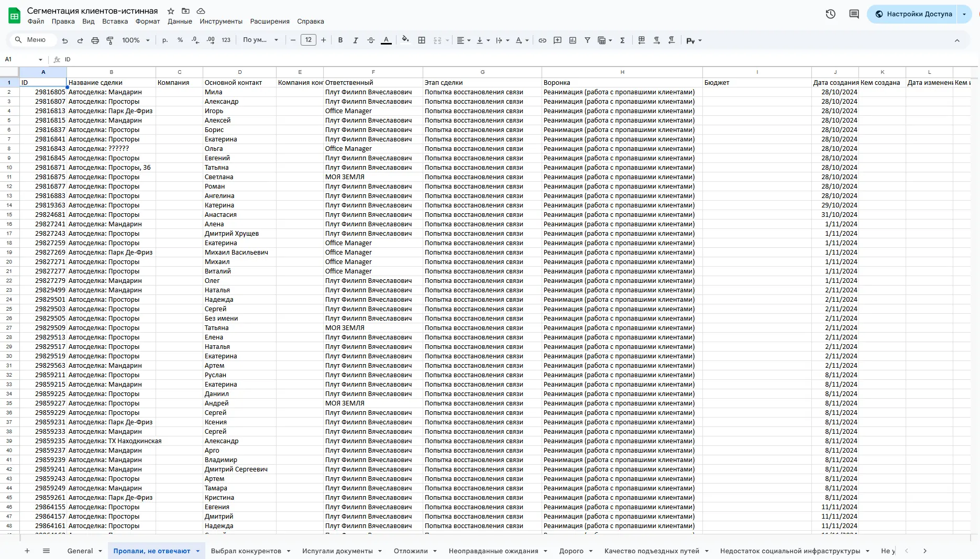The height and width of the screenshot is (559, 980).
Task: Open the Данные menu
Action: (x=180, y=21)
